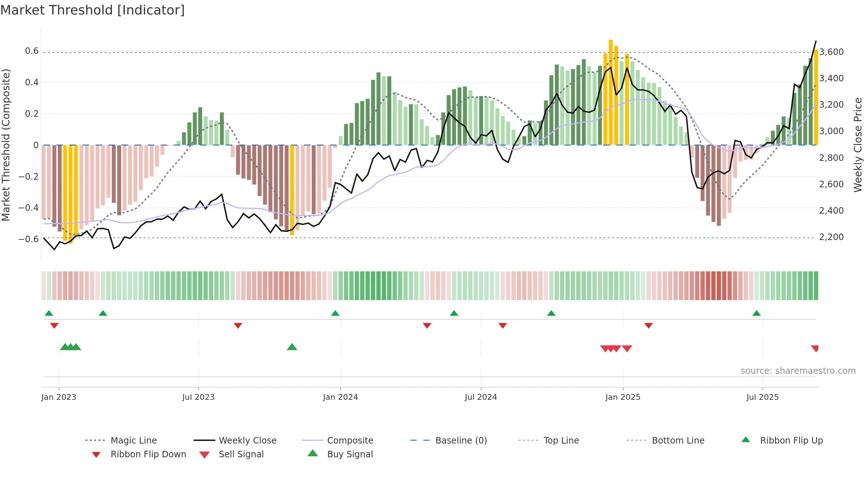868x488 pixels.
Task: Toggle the Ribbon Flip Up legend entry
Action: click(x=782, y=440)
